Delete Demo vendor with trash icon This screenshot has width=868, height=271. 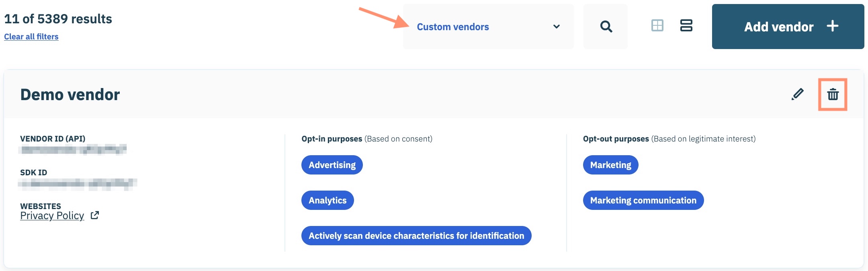point(833,94)
